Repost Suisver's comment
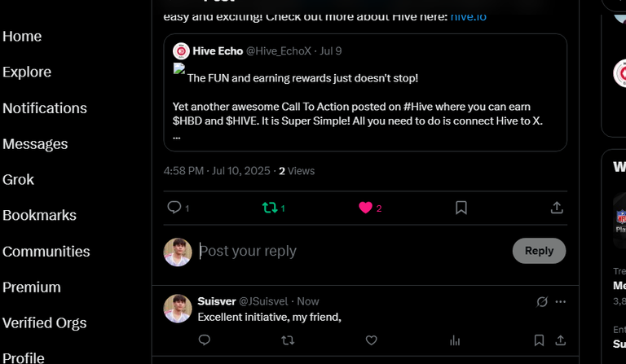 (x=288, y=340)
